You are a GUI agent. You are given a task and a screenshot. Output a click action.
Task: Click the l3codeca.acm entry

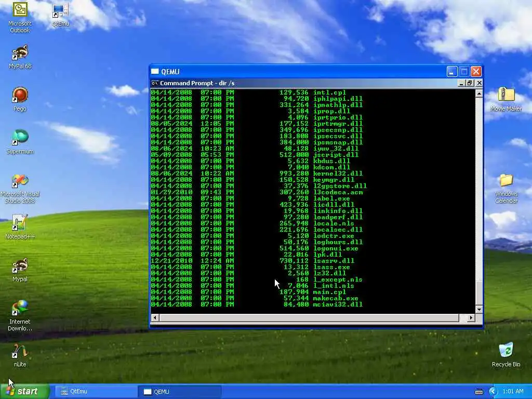tap(338, 192)
